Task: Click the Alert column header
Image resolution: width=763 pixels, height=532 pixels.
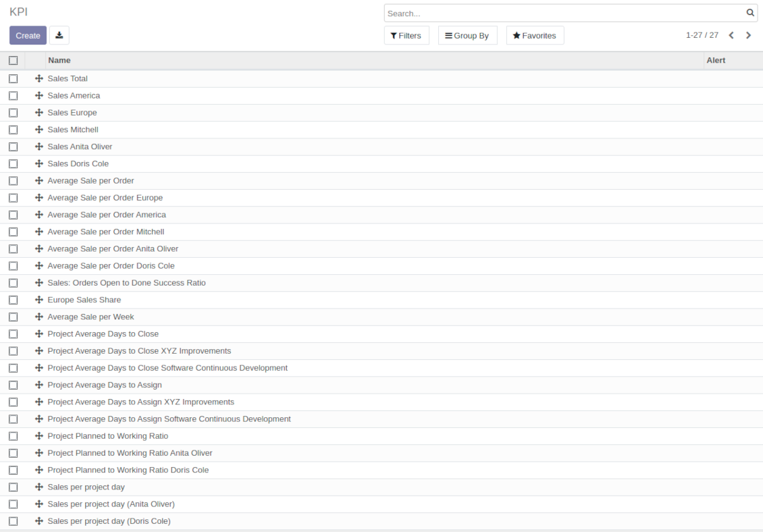Action: (x=716, y=61)
